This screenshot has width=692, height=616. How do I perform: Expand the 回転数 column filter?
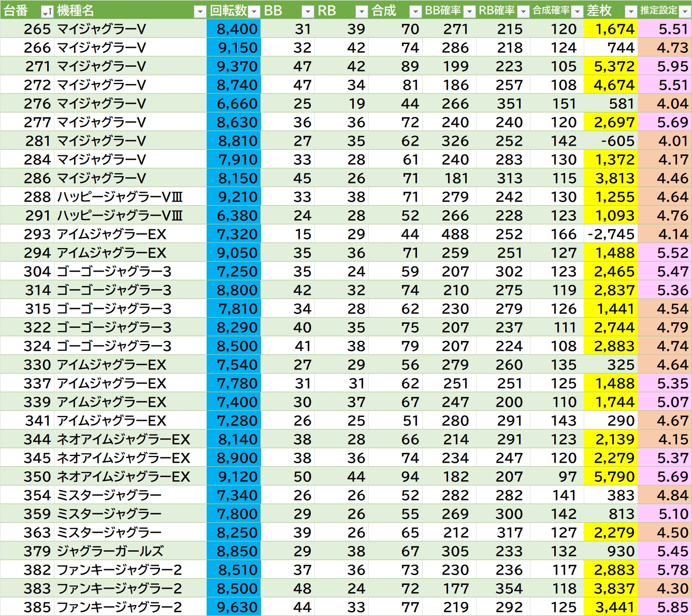click(x=254, y=11)
